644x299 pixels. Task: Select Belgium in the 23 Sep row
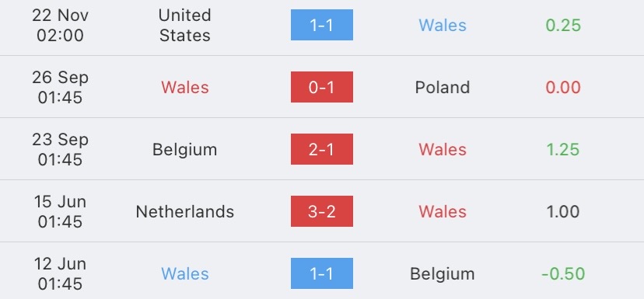pyautogui.click(x=185, y=150)
